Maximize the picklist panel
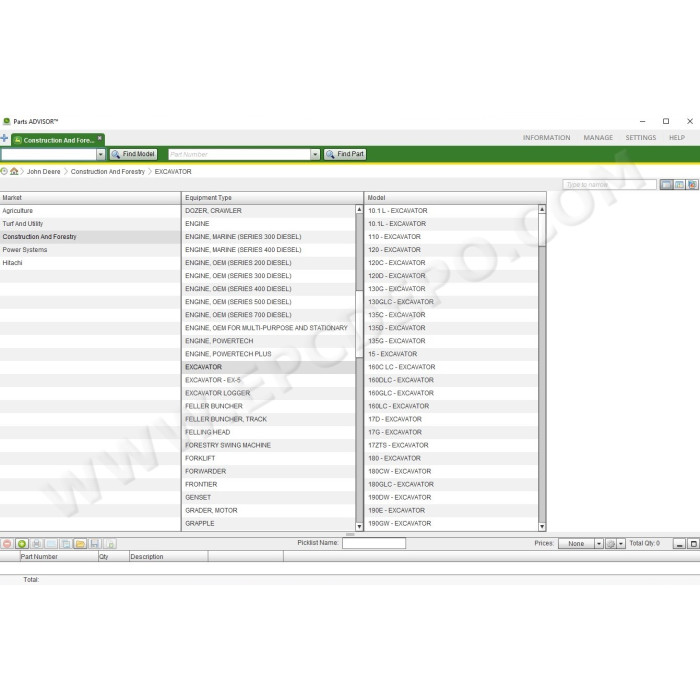Screen dimensions: 700x700 pyautogui.click(x=693, y=543)
